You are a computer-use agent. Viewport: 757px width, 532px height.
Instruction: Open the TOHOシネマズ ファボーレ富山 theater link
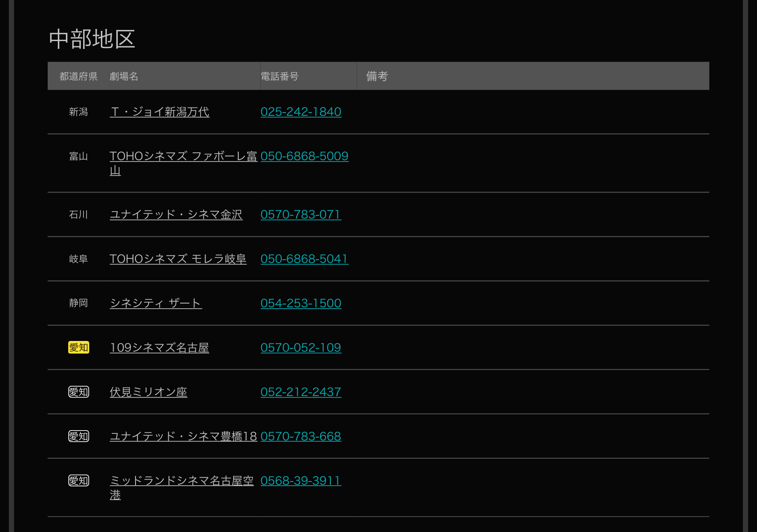[183, 163]
